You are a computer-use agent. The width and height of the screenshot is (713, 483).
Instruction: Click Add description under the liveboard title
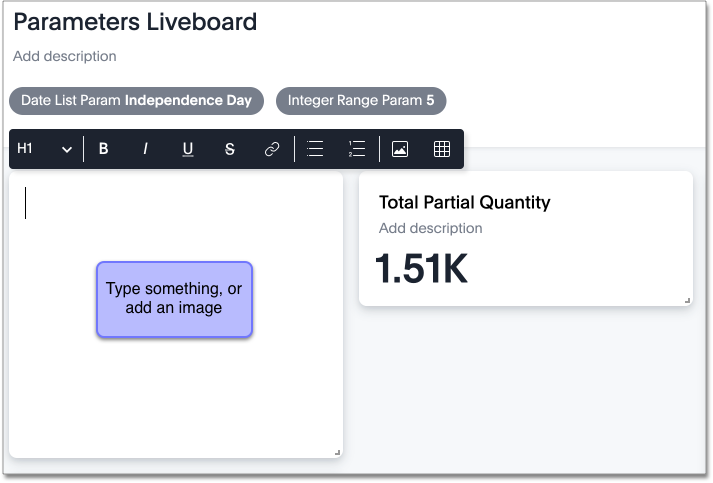pos(65,56)
